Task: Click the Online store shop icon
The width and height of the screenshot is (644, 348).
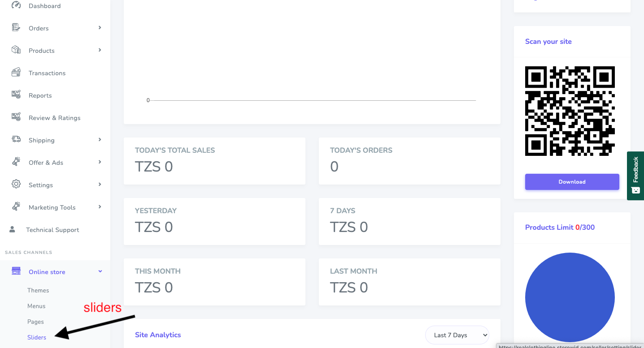Action: 16,271
